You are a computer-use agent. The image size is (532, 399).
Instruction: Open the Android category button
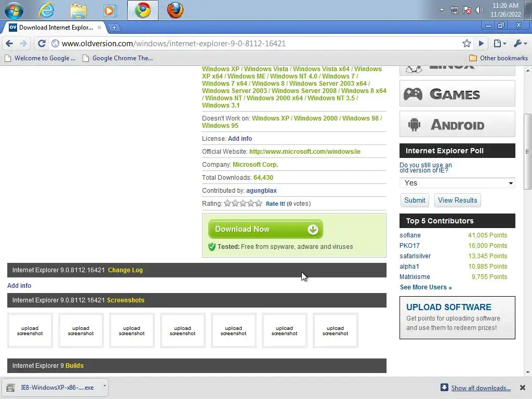click(x=457, y=124)
